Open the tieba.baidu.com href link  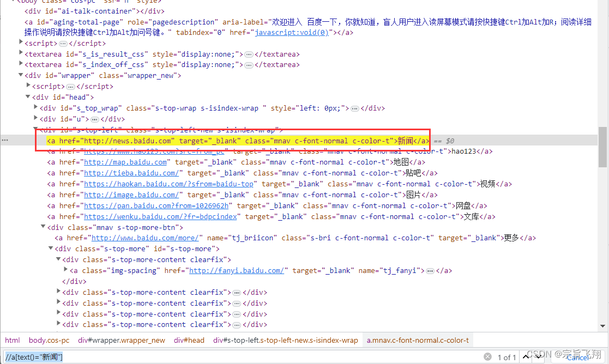[x=131, y=173]
